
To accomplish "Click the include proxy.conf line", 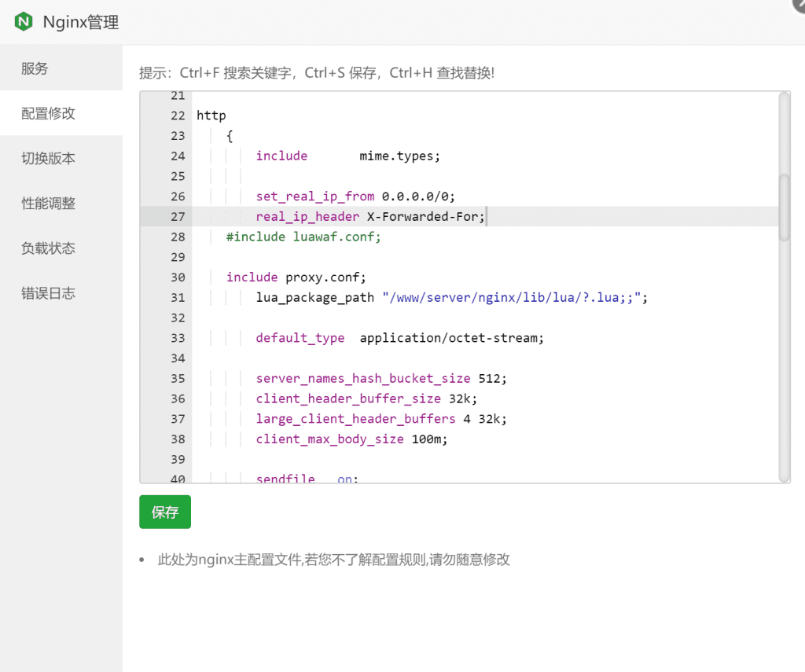I will coord(296,277).
